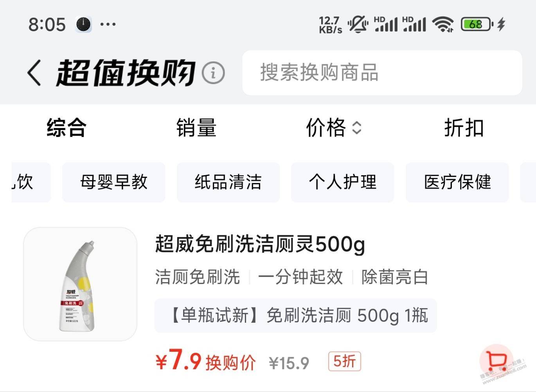Filter by 个人护理 category
Image resolution: width=536 pixels, height=392 pixels.
pyautogui.click(x=342, y=182)
